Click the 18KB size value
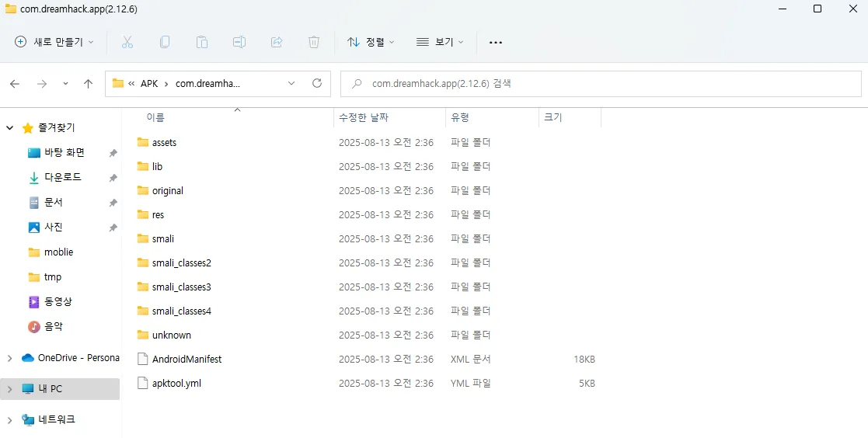 (584, 359)
